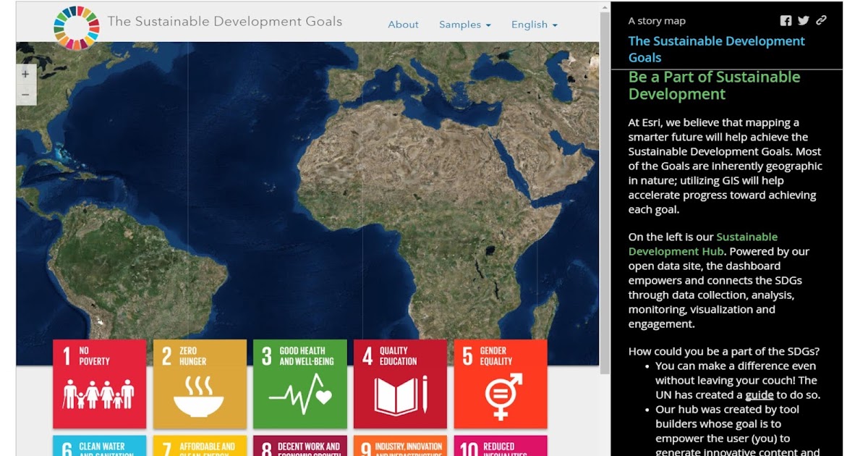Select the No Poverty goal tile
This screenshot has height=456, width=868.
[99, 384]
